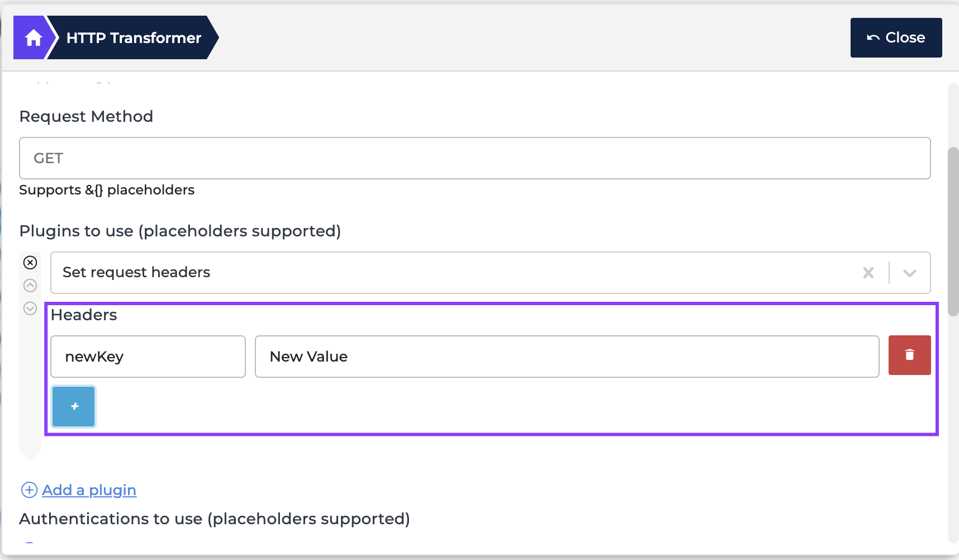Click the vertical scrollbar thumb
The width and height of the screenshot is (959, 560).
point(953,232)
